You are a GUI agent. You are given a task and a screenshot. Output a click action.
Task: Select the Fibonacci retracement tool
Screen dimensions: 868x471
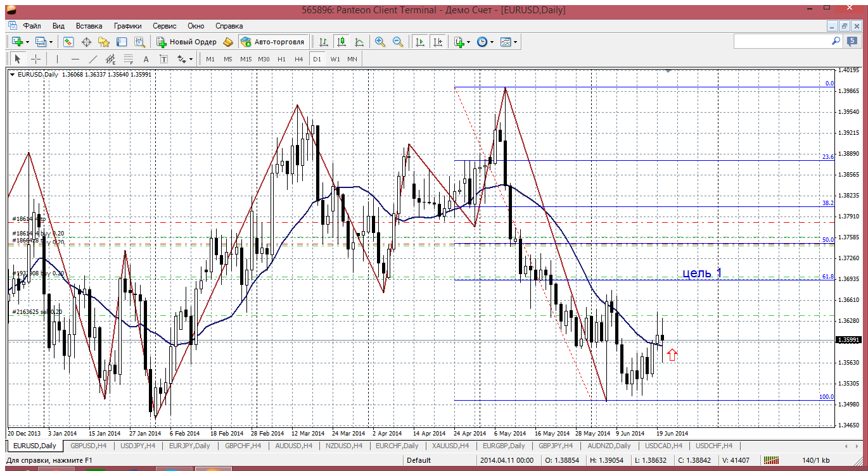pos(129,59)
